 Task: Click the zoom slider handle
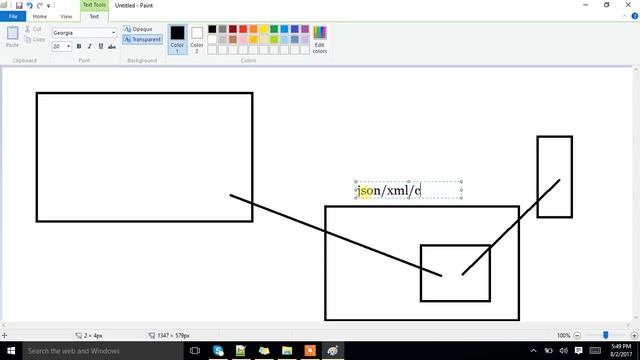(606, 335)
